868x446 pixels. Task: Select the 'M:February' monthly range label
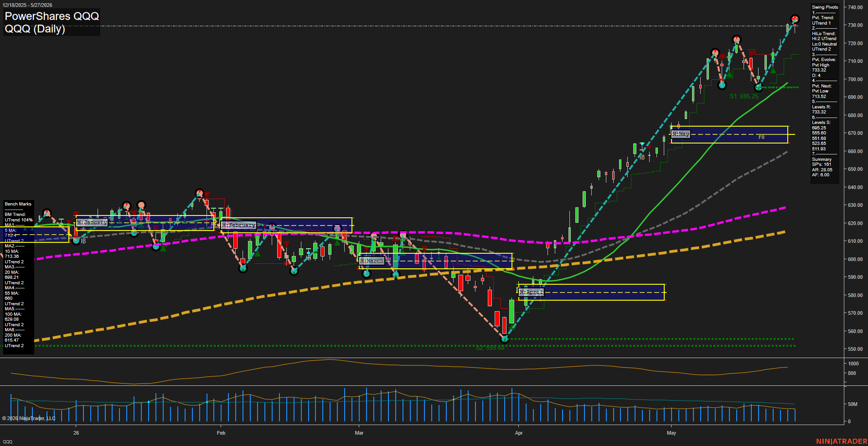click(x=238, y=225)
